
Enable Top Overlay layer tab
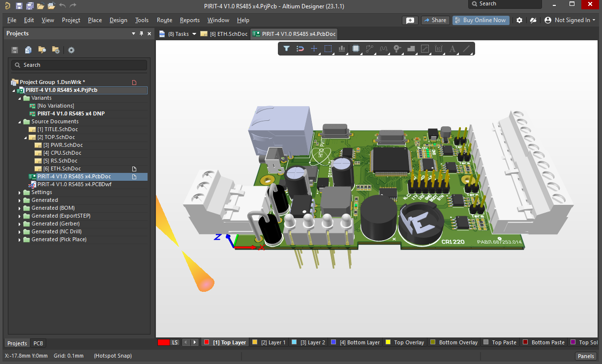(x=405, y=342)
